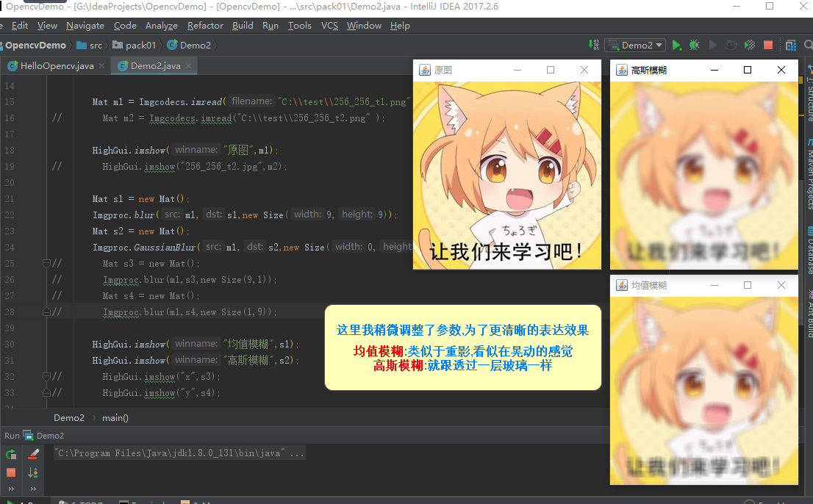
Task: Click the 原图 original image preview
Action: pos(507,176)
